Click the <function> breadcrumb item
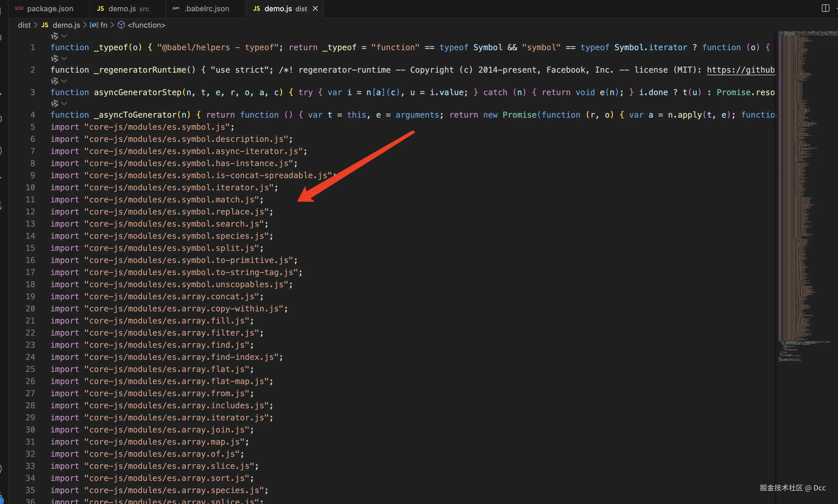The height and width of the screenshot is (504, 838). pos(147,25)
